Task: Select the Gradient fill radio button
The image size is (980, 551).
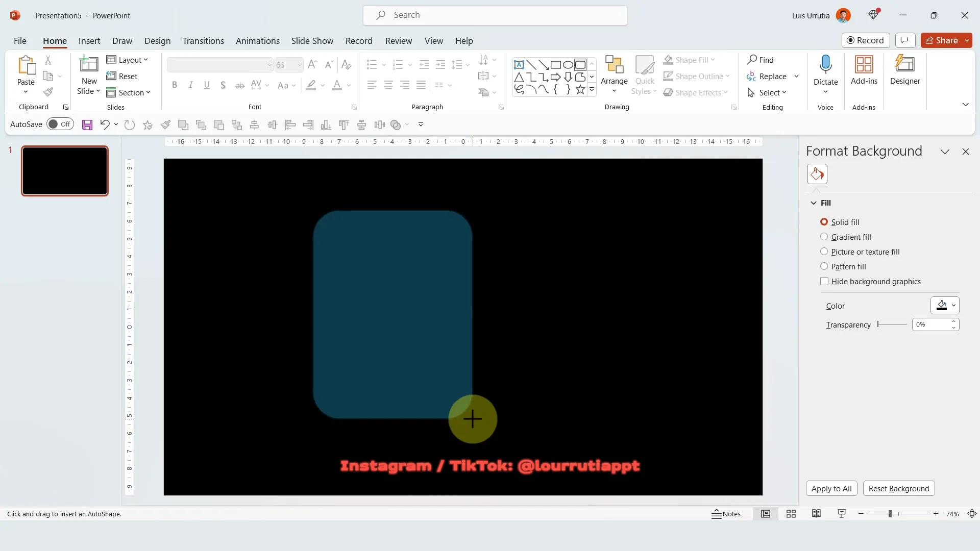Action: tap(824, 237)
